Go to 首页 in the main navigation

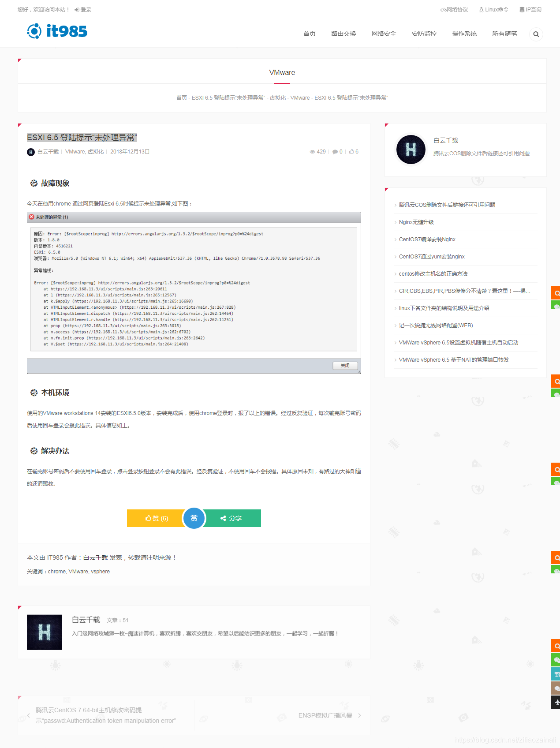click(x=310, y=34)
